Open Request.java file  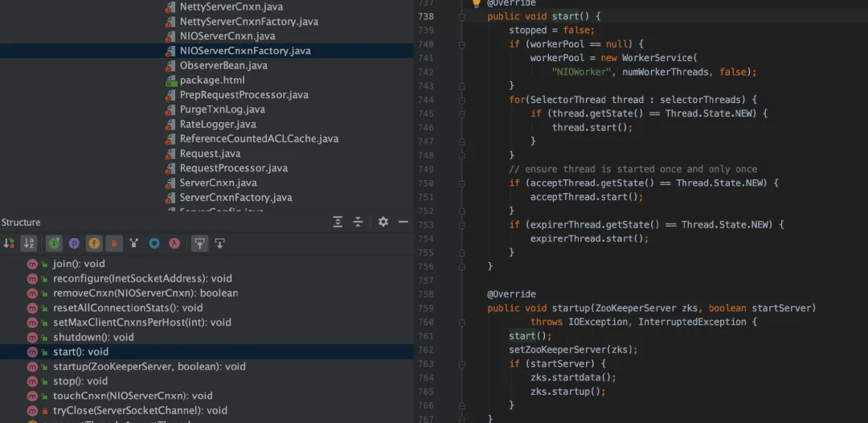click(x=210, y=154)
